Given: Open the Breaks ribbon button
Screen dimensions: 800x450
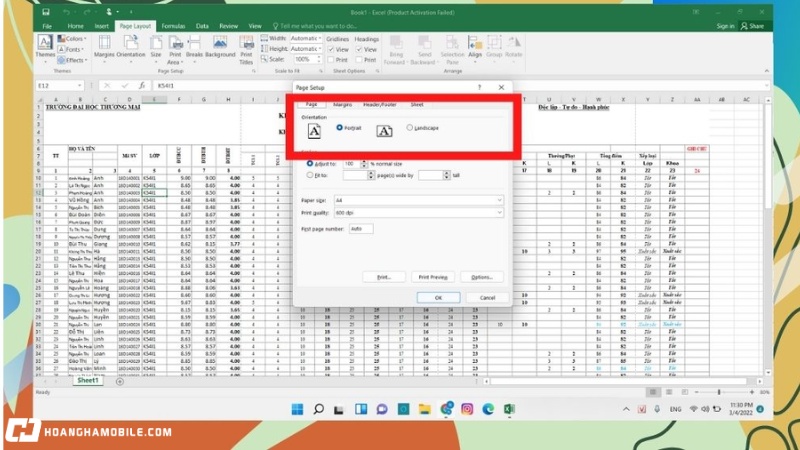Looking at the screenshot, I should [194, 47].
